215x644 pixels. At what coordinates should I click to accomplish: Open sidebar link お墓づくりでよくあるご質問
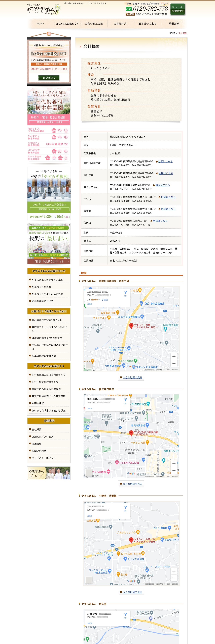coord(47,294)
